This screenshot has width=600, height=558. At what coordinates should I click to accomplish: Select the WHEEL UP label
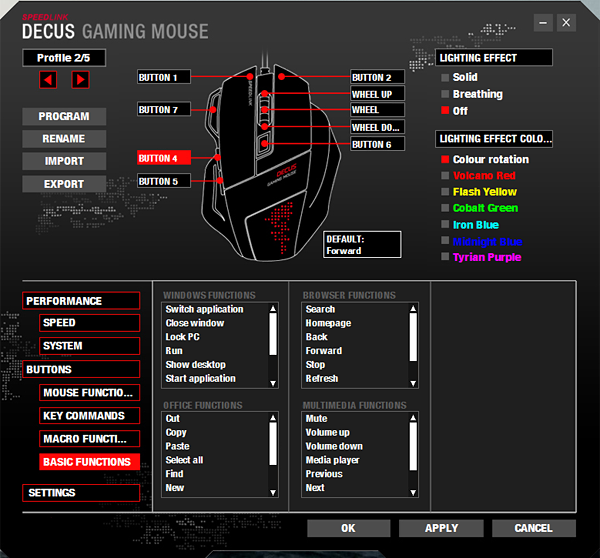[x=377, y=94]
